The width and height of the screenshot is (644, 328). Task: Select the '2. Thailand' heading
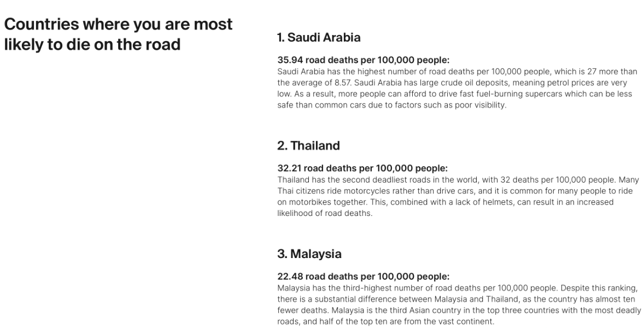click(x=308, y=146)
